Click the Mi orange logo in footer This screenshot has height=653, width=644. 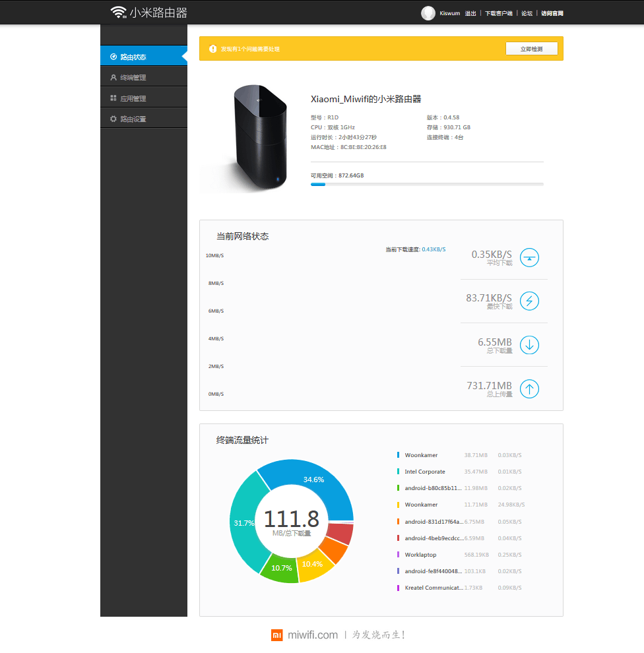tap(277, 635)
